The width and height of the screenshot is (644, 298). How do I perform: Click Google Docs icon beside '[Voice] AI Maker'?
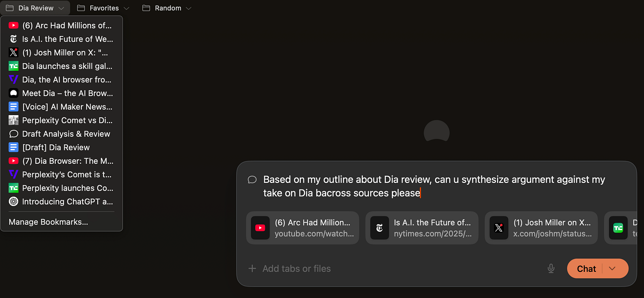pyautogui.click(x=14, y=107)
